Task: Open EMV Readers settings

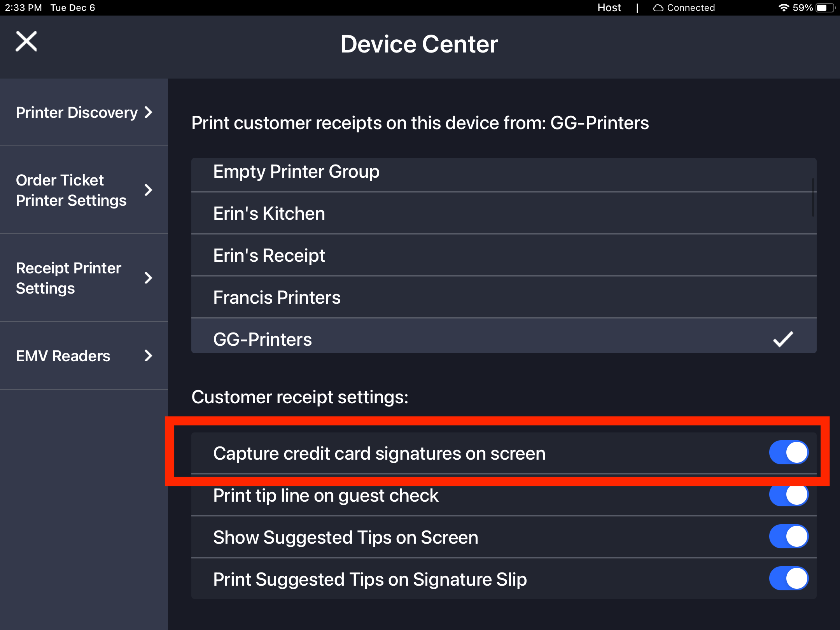Action: [x=83, y=355]
